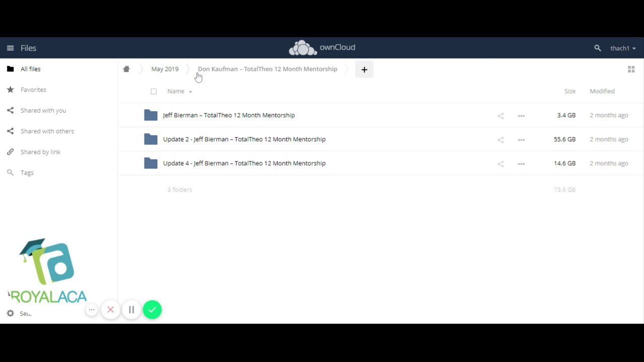Click folder icon of Update 2 row

151,139
